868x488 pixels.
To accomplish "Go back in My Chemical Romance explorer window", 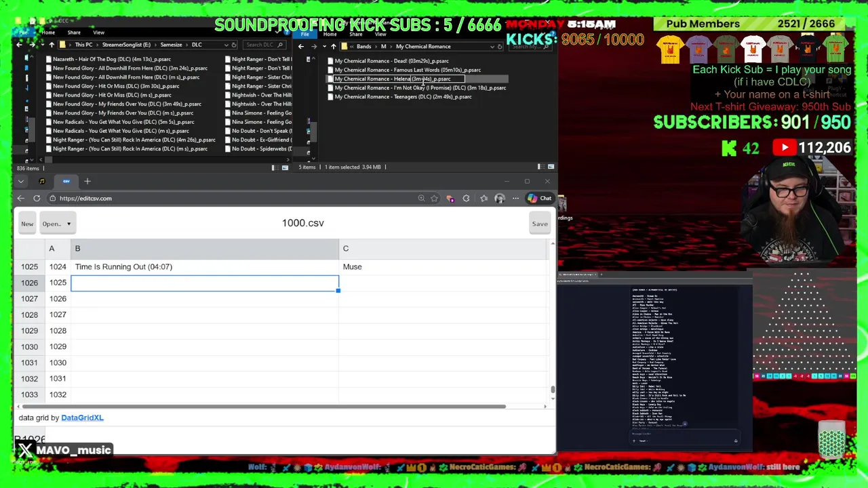I will [x=301, y=47].
